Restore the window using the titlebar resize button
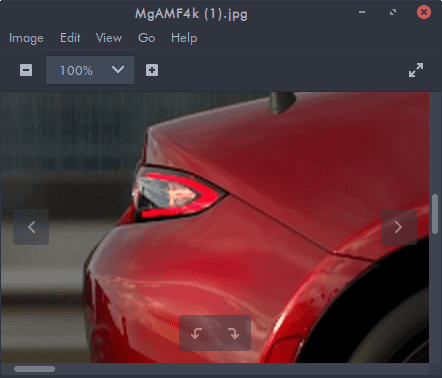The height and width of the screenshot is (378, 442). click(x=393, y=12)
